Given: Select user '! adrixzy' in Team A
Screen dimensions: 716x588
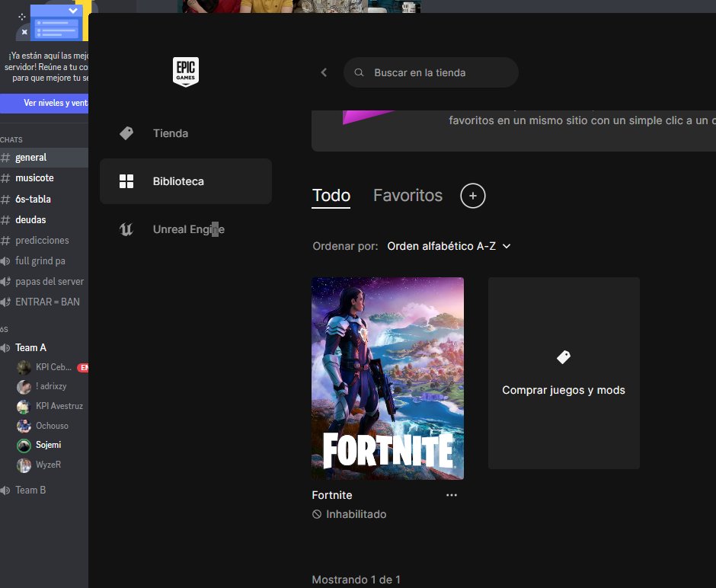Looking at the screenshot, I should (x=50, y=387).
